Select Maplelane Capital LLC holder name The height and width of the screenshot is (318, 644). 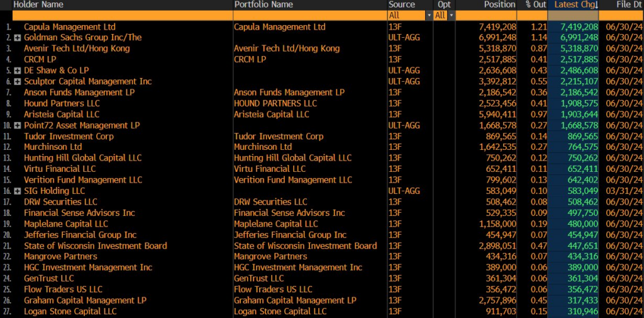pyautogui.click(x=65, y=224)
